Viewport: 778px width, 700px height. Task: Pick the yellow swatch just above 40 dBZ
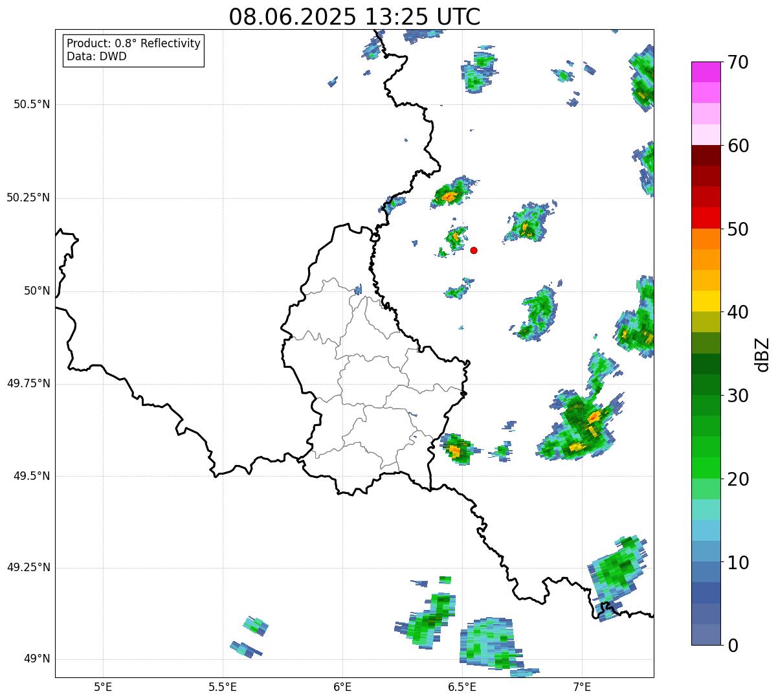click(x=706, y=301)
